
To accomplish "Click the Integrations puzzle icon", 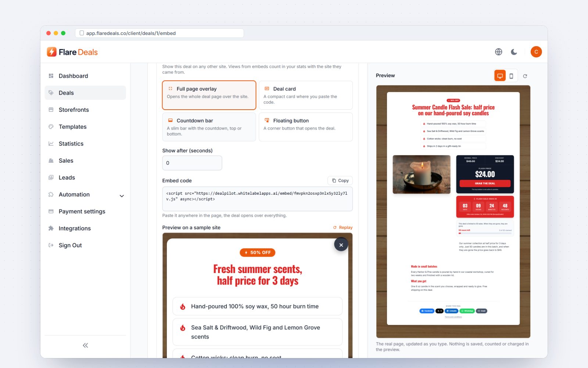I will click(51, 228).
